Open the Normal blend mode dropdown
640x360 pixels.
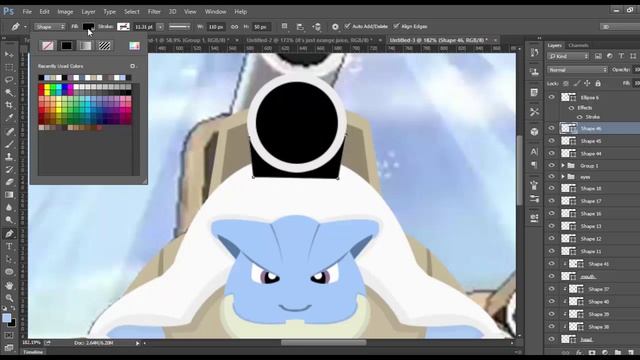(x=578, y=70)
